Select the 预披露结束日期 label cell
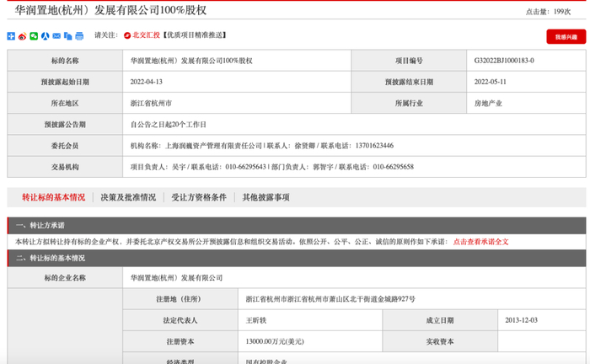 tap(409, 82)
